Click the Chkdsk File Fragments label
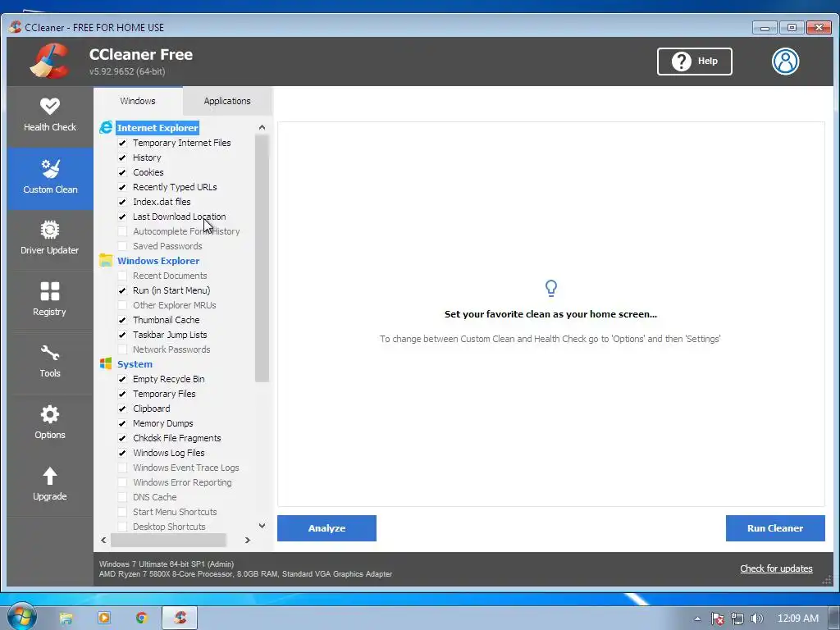Viewport: 840px width, 630px height. tap(177, 438)
